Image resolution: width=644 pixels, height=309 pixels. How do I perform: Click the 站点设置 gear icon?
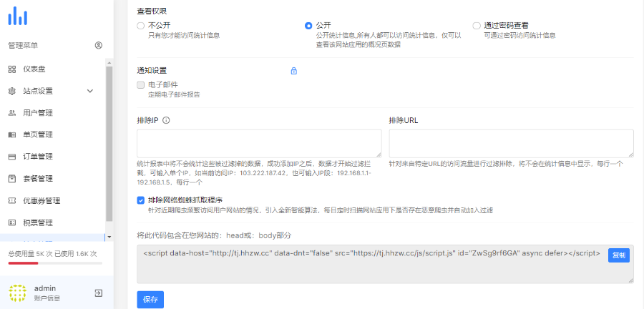pos(12,91)
